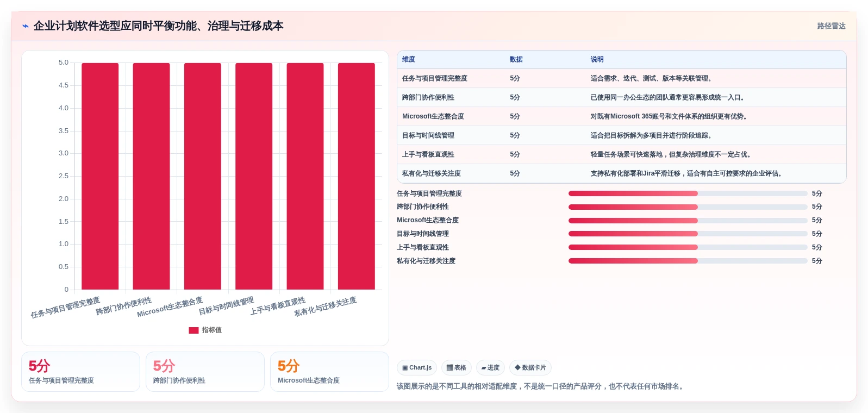
Task: Toggle the 指标值 legend swatch in chart
Action: coord(193,330)
